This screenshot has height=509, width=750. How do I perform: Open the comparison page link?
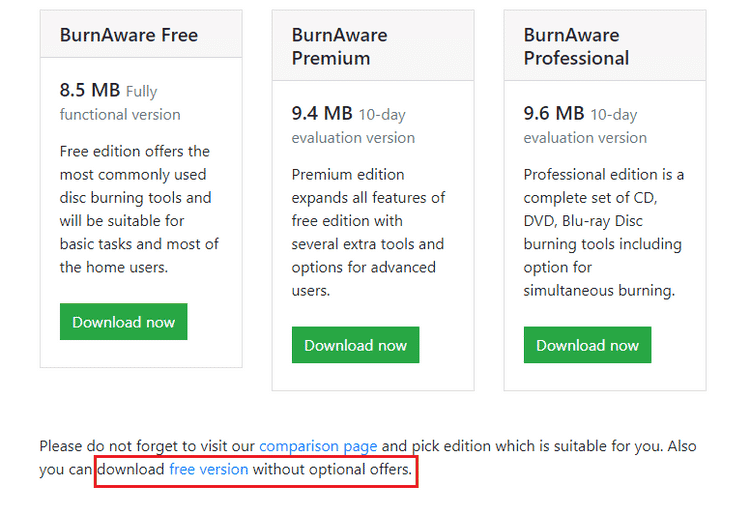coord(318,446)
